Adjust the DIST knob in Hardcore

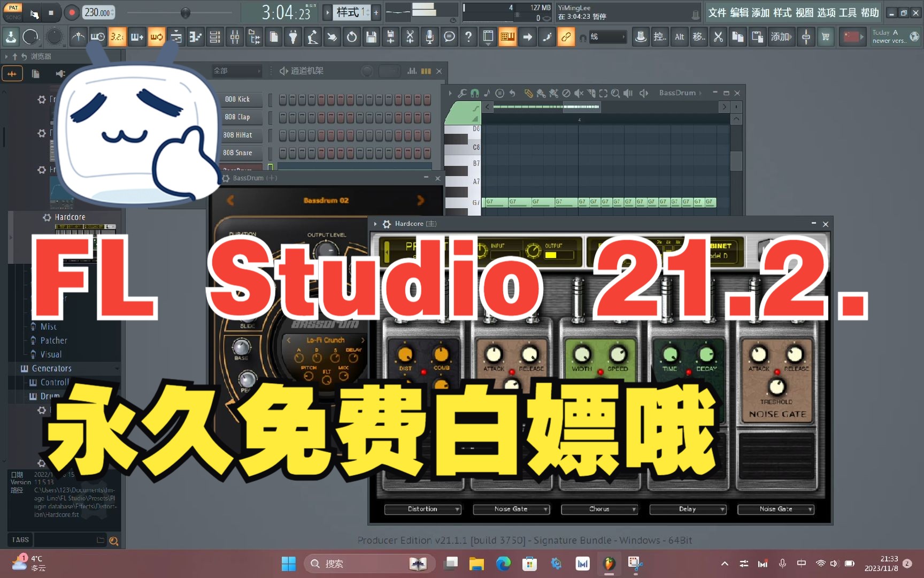[405, 355]
